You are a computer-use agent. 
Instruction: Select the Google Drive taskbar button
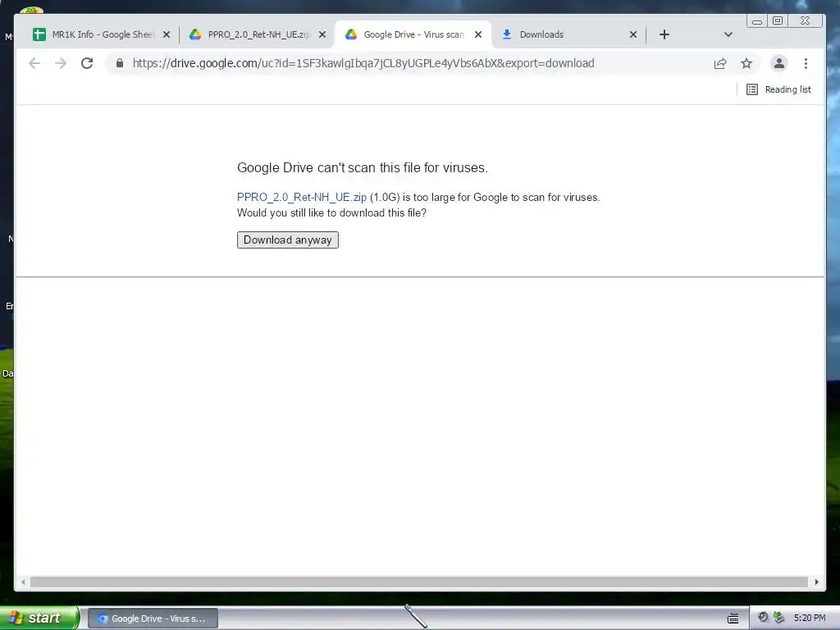(153, 619)
